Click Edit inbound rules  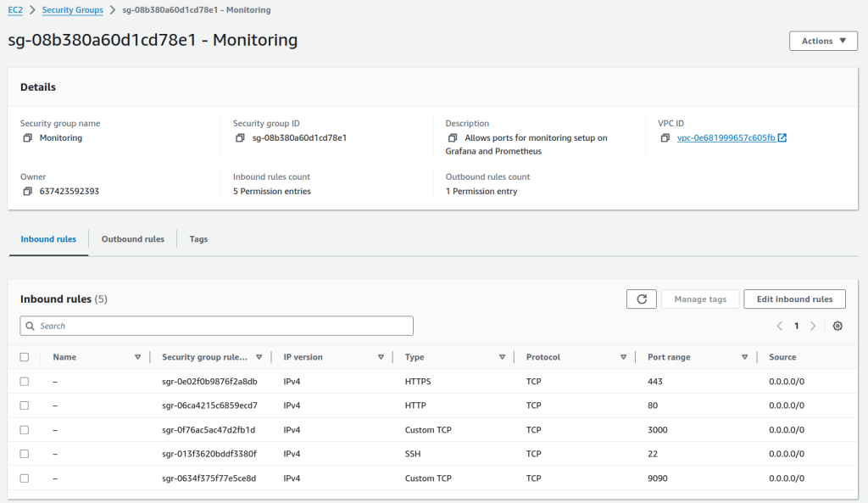point(793,299)
